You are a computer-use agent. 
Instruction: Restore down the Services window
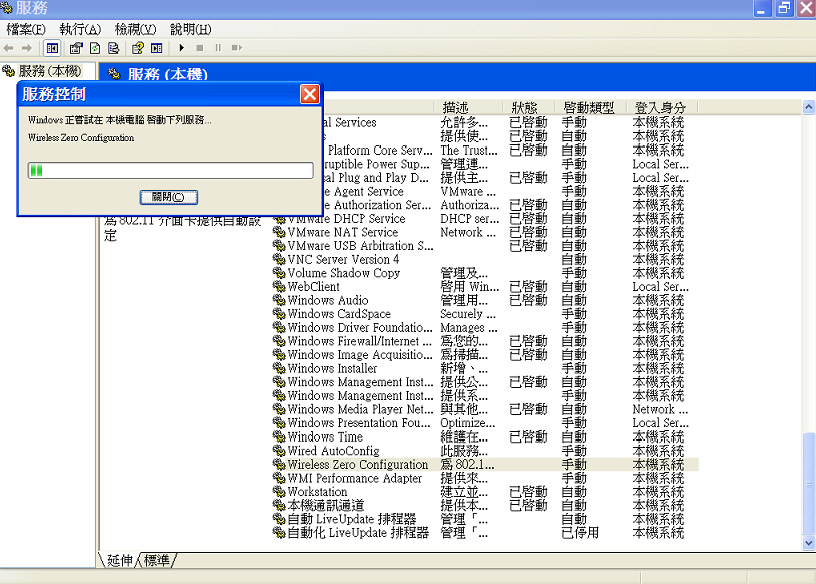point(784,8)
